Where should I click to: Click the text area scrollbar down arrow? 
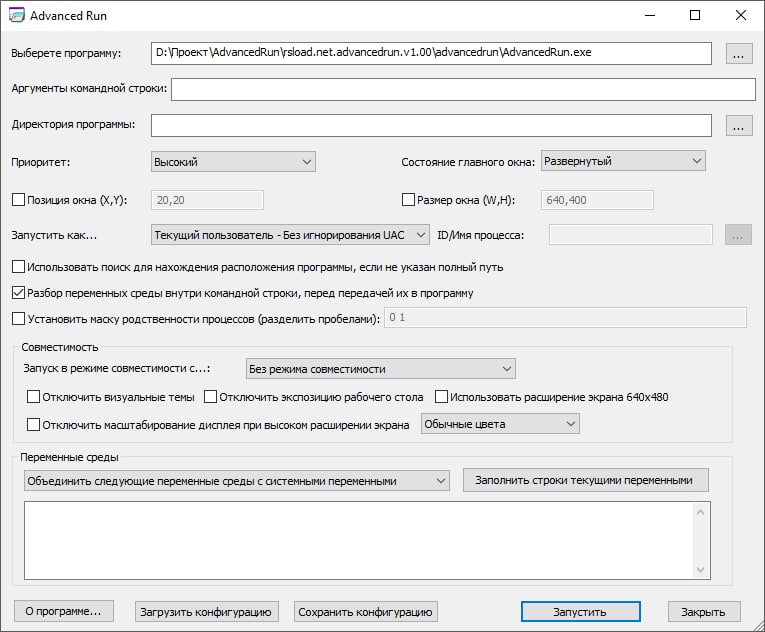click(x=701, y=570)
